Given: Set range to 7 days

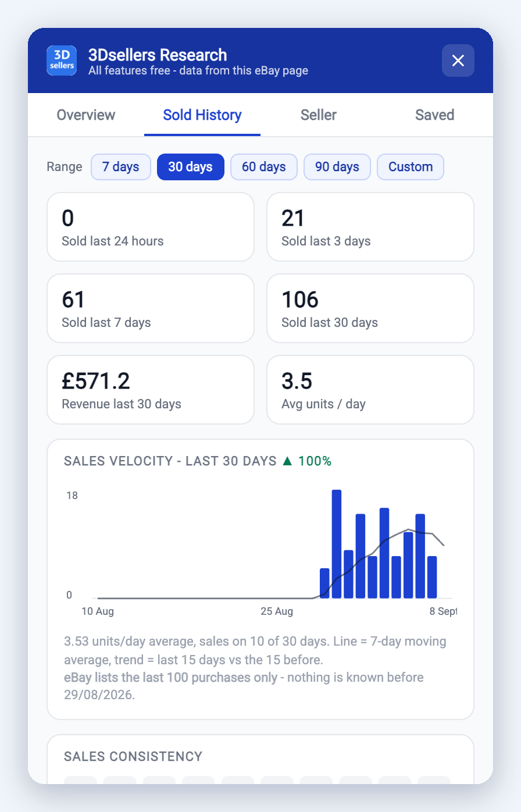Looking at the screenshot, I should [121, 167].
